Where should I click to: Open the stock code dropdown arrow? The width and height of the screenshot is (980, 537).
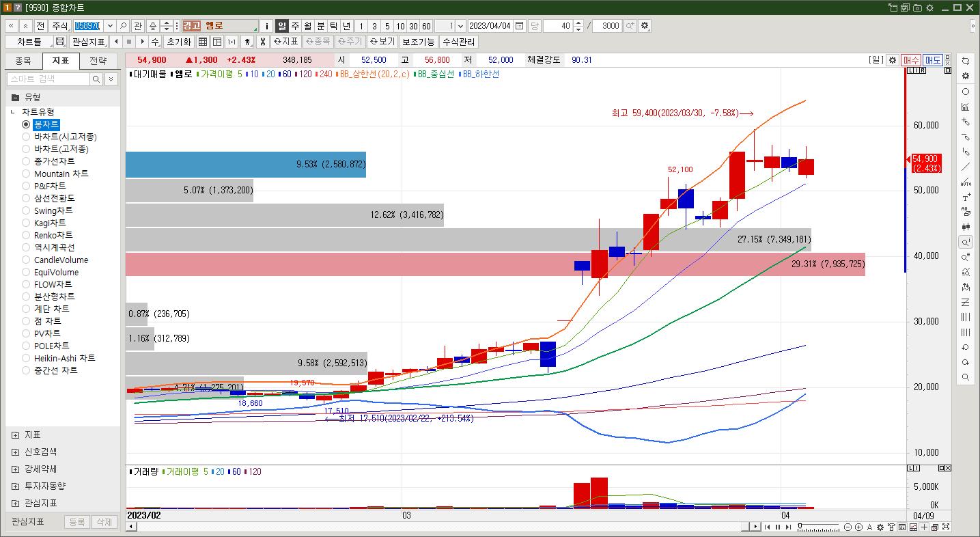point(110,26)
